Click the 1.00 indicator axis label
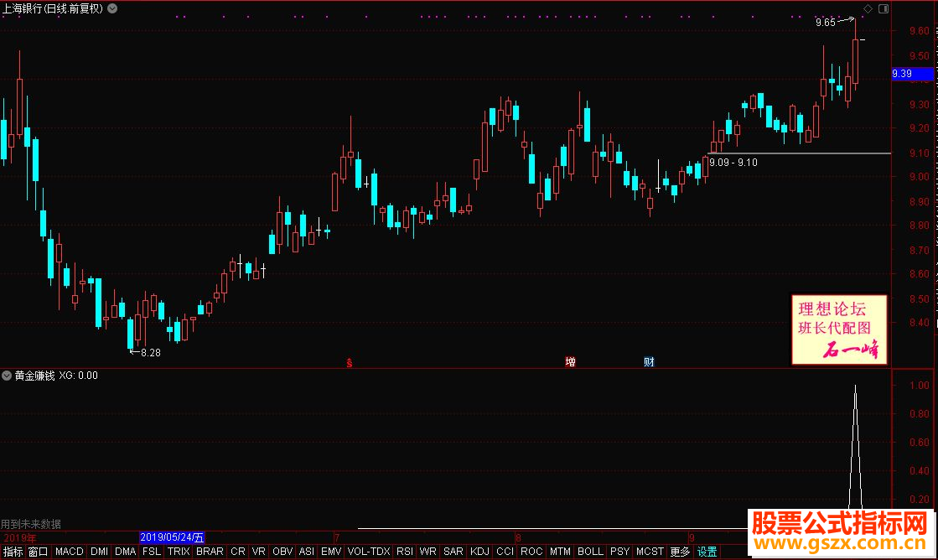This screenshot has width=938, height=560. pos(920,386)
